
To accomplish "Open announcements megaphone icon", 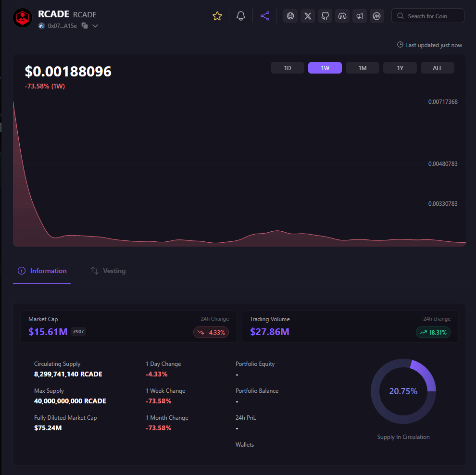I will point(360,16).
